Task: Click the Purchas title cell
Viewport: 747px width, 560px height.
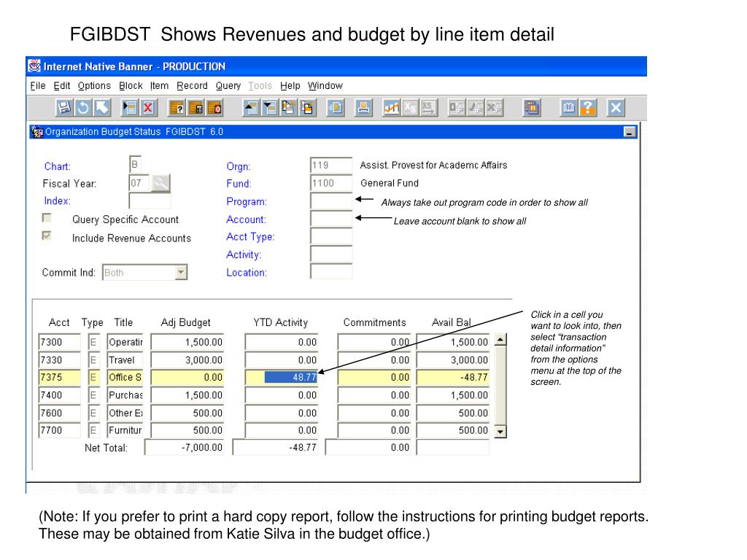Action: coord(125,394)
